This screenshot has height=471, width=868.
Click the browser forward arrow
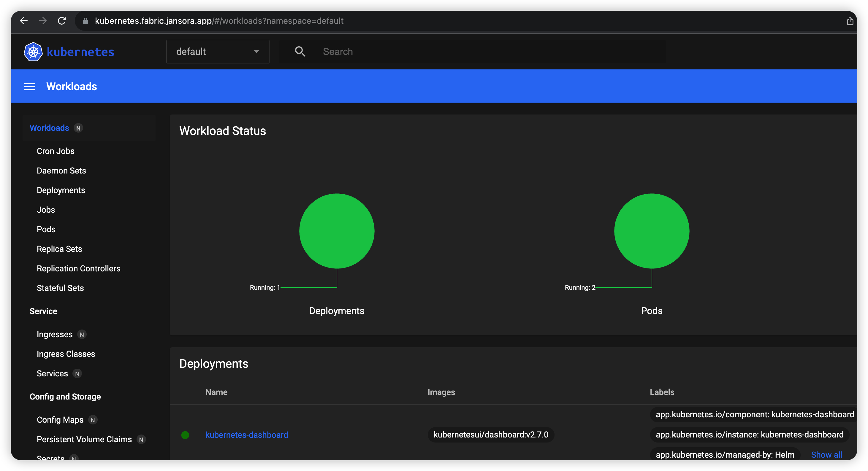coord(43,21)
